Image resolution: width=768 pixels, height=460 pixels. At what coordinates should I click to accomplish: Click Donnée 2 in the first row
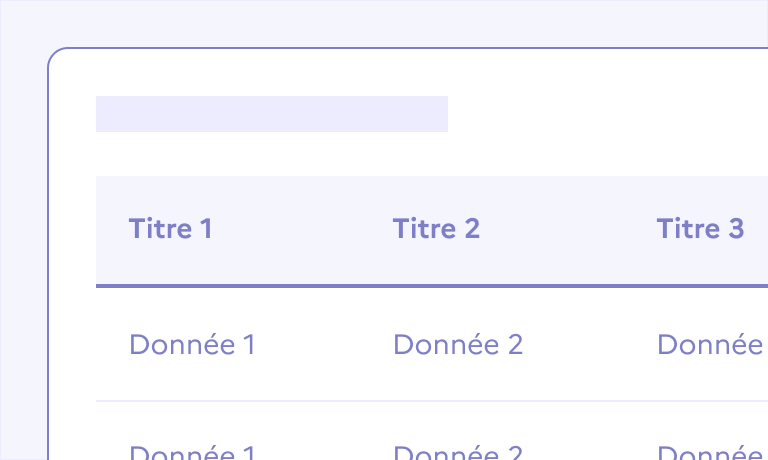[458, 345]
